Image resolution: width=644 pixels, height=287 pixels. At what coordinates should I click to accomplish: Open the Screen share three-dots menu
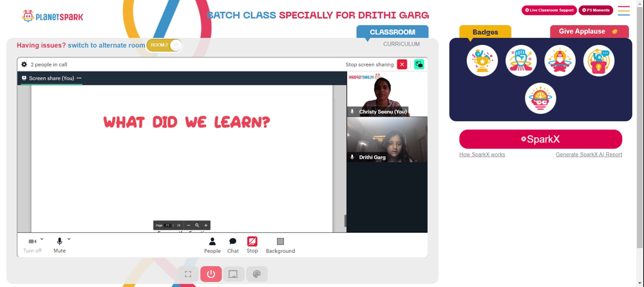(x=79, y=78)
